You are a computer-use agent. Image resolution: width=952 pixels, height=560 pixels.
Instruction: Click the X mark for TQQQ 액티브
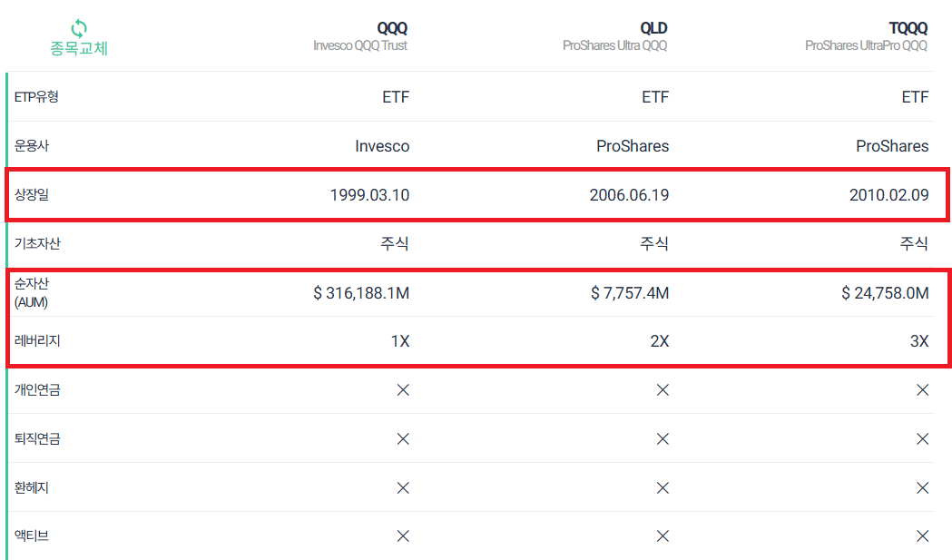point(922,535)
